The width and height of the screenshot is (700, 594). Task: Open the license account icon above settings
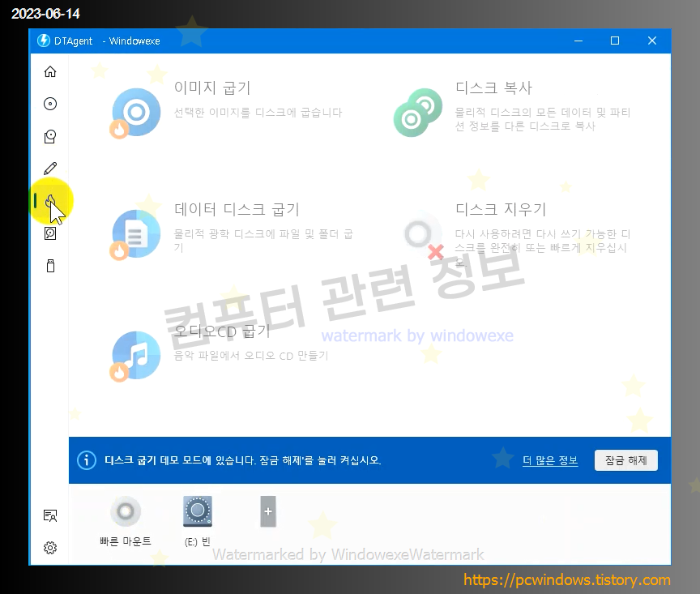point(49,515)
